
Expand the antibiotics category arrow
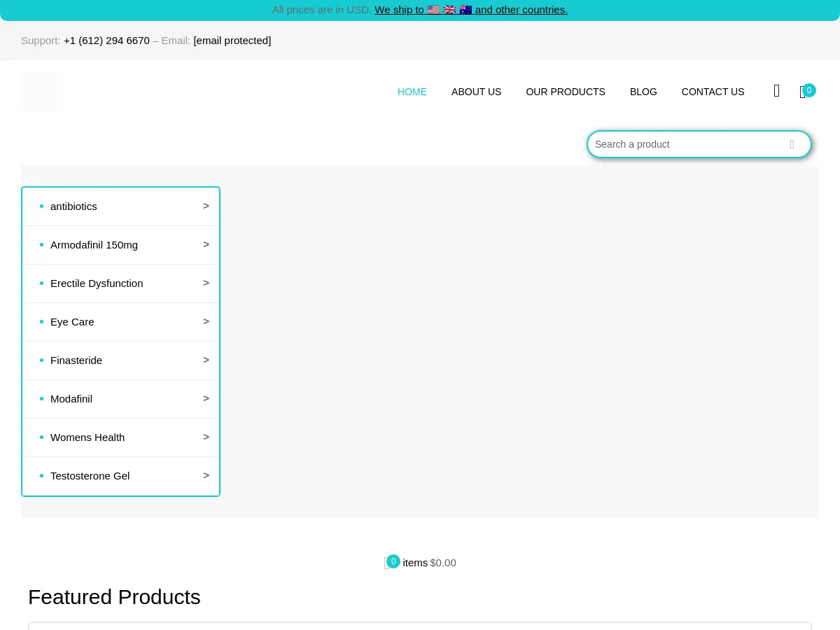(x=206, y=206)
